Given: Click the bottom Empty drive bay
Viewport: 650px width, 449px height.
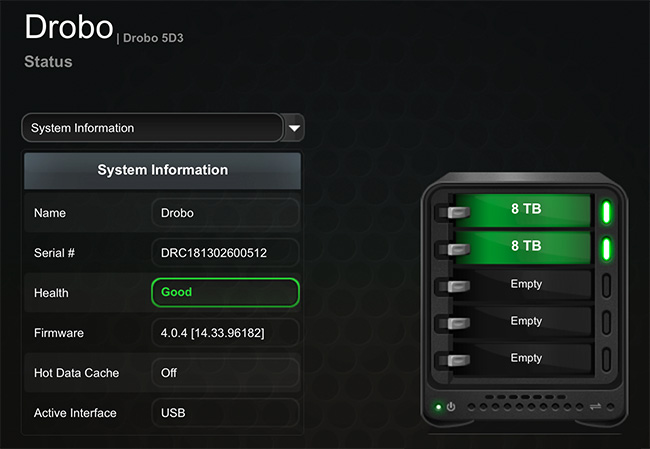Looking at the screenshot, I should click(522, 358).
